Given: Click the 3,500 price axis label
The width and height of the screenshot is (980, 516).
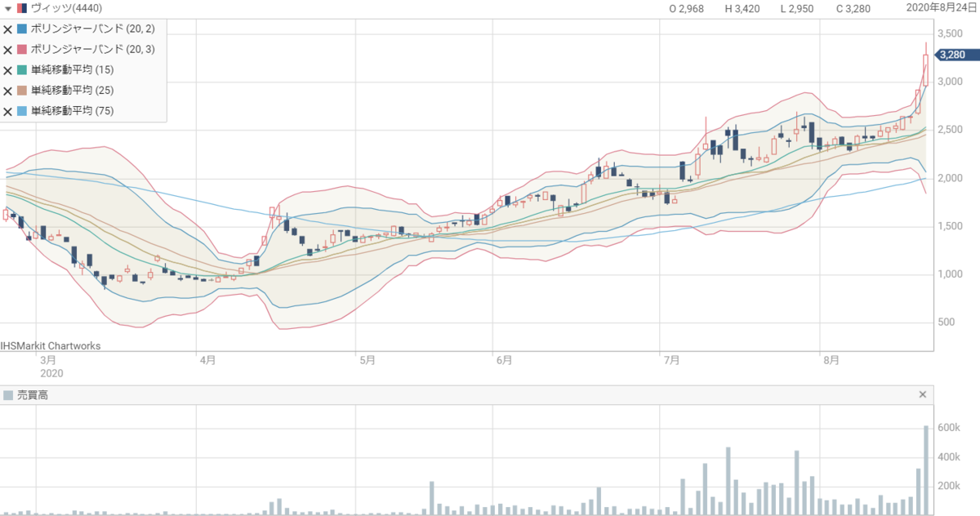Looking at the screenshot, I should click(x=951, y=34).
